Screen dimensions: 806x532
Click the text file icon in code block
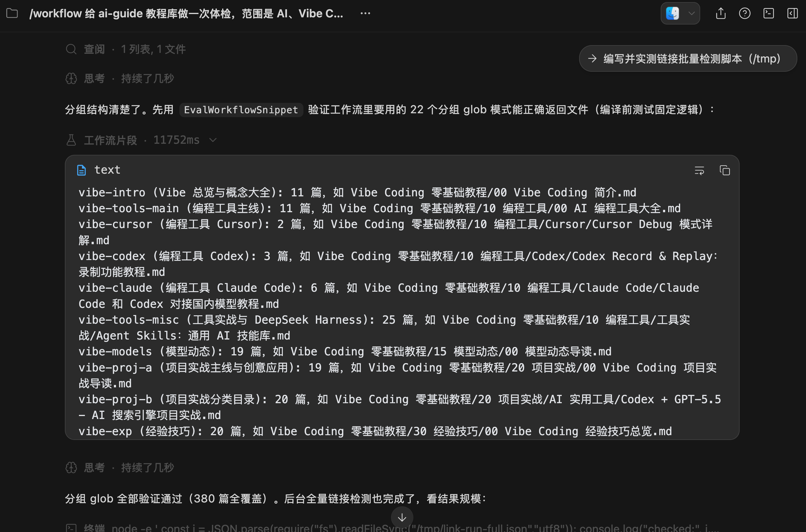[x=81, y=170]
